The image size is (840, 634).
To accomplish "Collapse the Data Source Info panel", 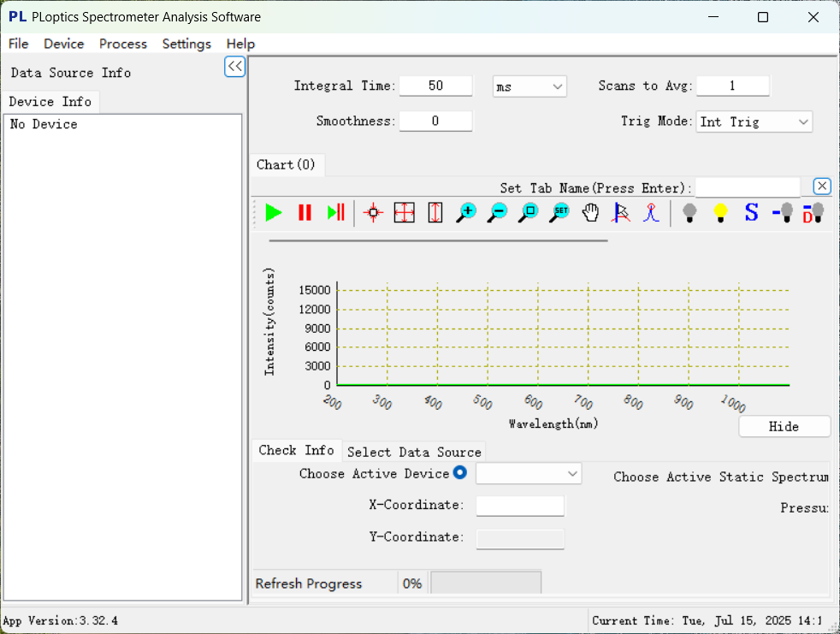I will pyautogui.click(x=234, y=67).
